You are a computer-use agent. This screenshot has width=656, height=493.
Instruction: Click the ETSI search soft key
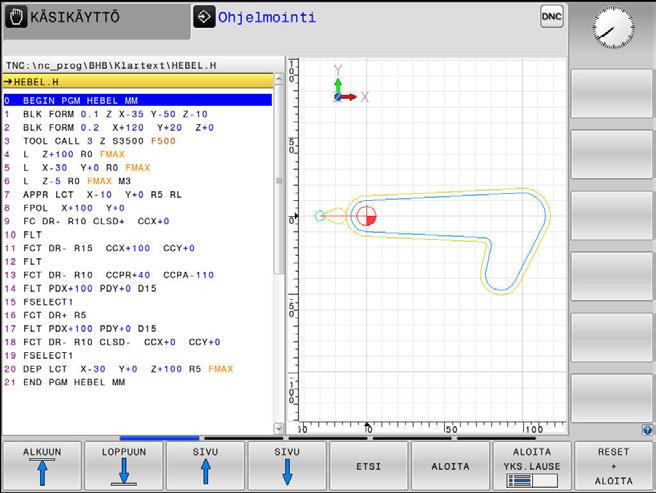click(x=369, y=466)
